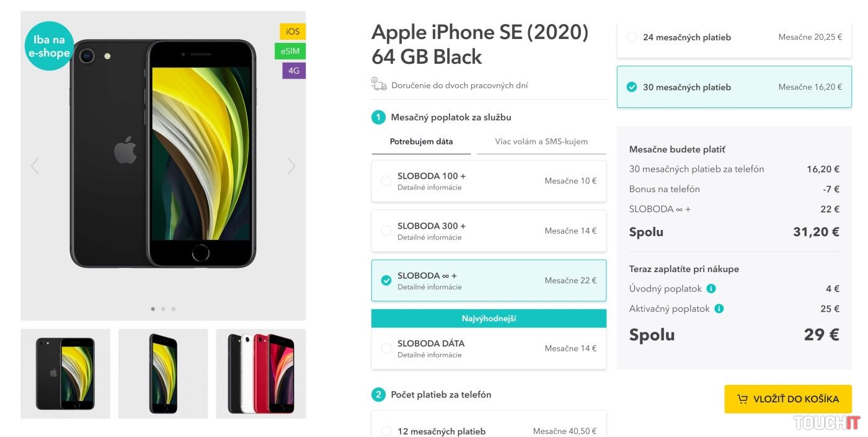Click the green eSIM badge
Viewport: 868px width, 437px height.
tap(290, 51)
